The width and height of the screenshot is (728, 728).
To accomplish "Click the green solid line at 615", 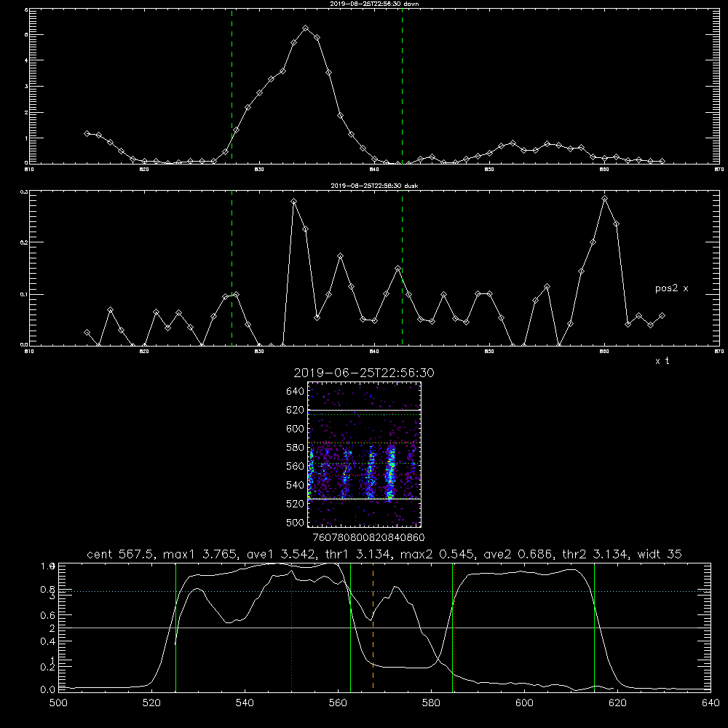I will click(x=594, y=627).
